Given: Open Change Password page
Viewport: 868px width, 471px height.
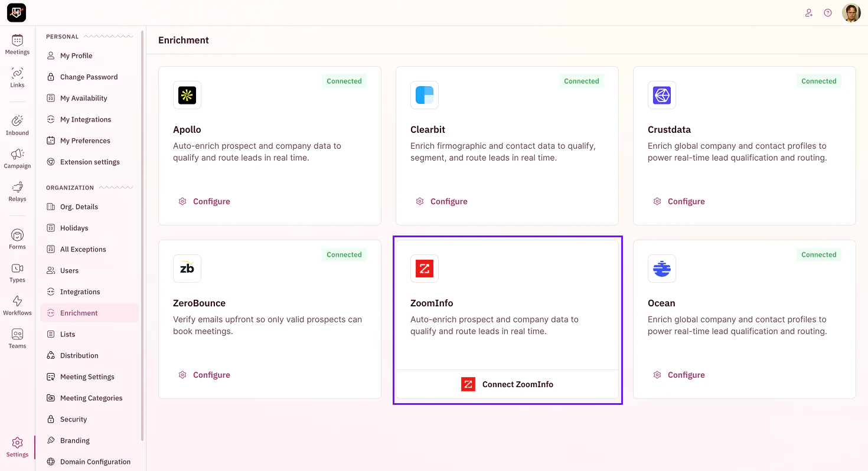Looking at the screenshot, I should tap(89, 77).
